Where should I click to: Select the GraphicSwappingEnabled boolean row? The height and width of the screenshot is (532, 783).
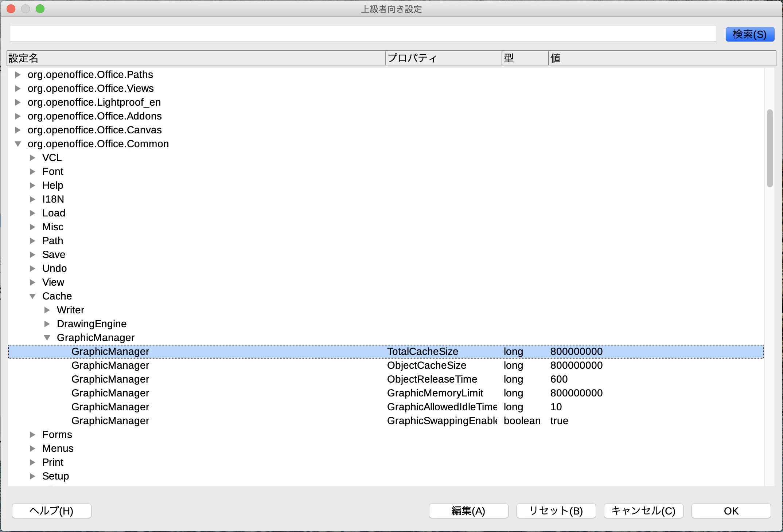tap(386, 421)
